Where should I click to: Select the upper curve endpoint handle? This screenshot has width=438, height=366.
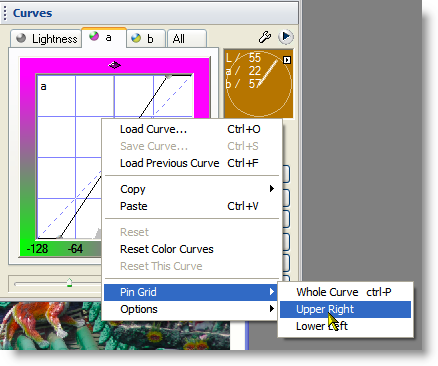click(x=169, y=77)
